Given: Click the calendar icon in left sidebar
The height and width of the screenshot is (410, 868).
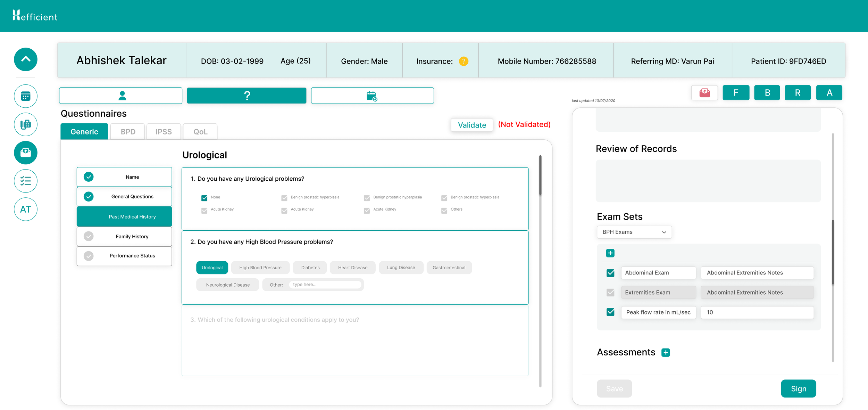Looking at the screenshot, I should tap(26, 96).
